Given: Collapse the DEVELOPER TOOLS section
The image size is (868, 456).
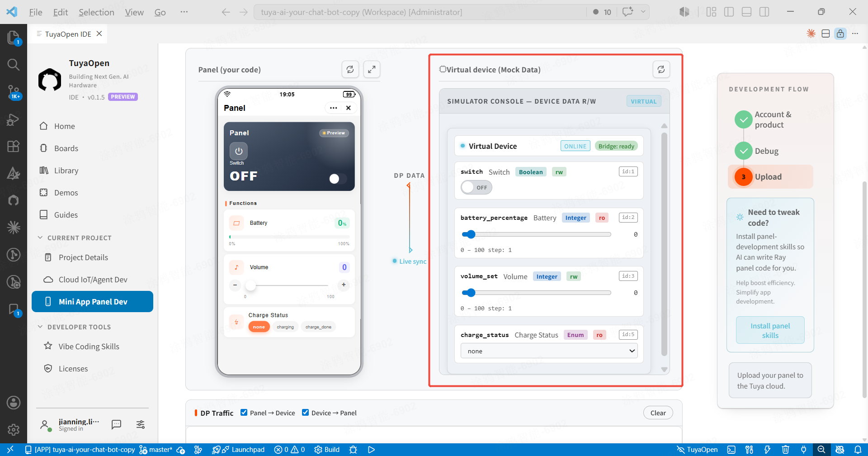Looking at the screenshot, I should [x=74, y=327].
